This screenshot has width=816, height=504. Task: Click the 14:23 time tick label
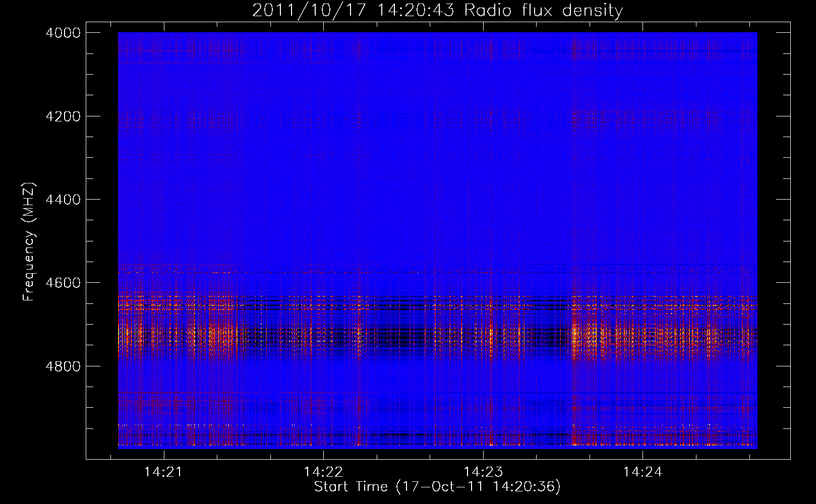483,472
